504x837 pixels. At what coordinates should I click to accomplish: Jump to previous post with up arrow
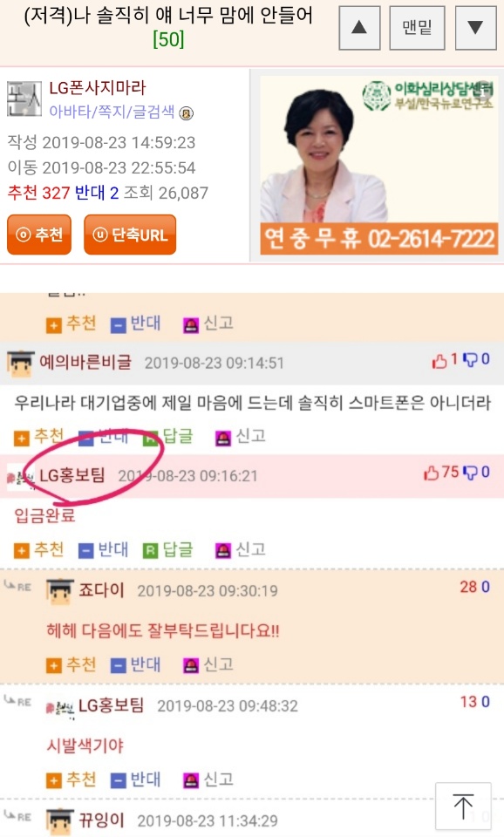pos(359,28)
